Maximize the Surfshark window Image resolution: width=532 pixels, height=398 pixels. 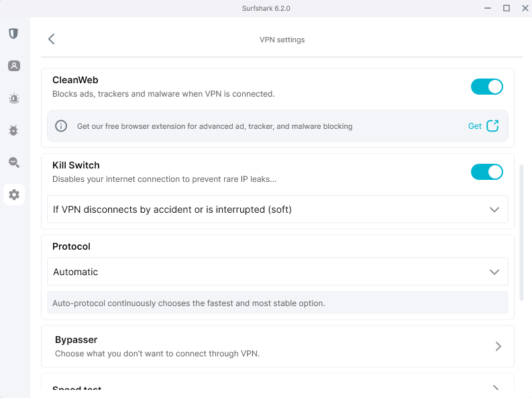[507, 8]
